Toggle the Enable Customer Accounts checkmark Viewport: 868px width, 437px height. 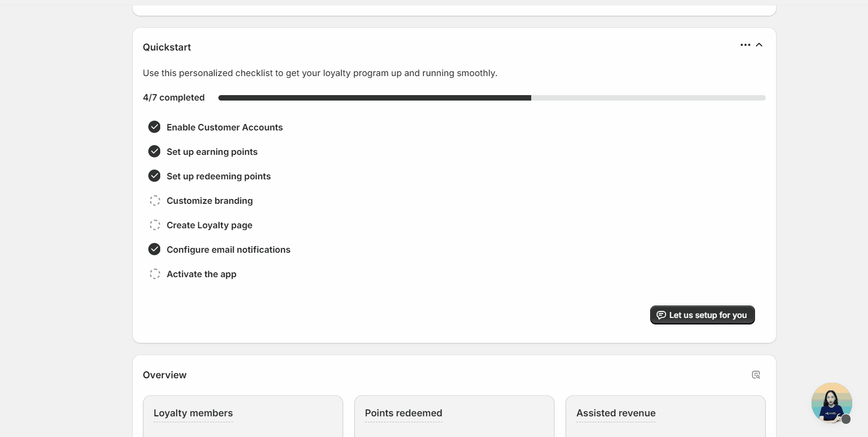pos(154,127)
